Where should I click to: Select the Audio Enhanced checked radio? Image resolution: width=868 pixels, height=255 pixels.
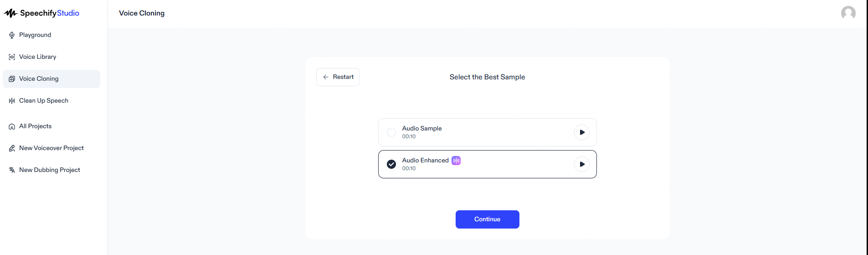tap(391, 164)
